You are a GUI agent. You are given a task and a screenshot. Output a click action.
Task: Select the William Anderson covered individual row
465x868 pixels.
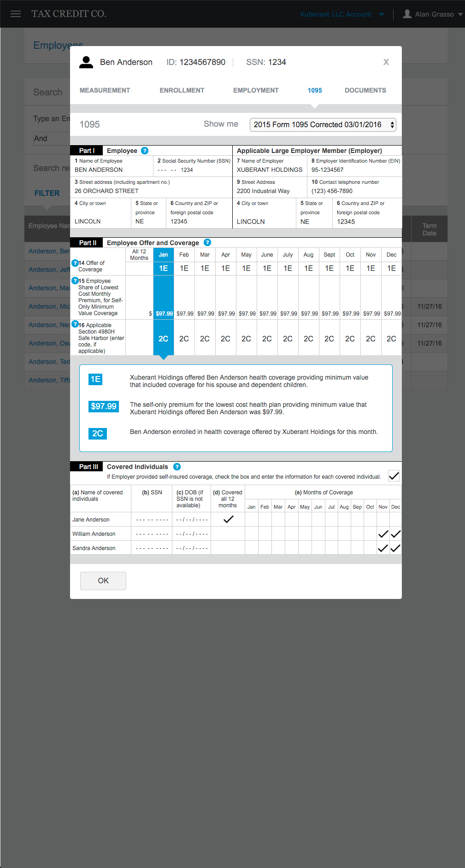click(236, 534)
